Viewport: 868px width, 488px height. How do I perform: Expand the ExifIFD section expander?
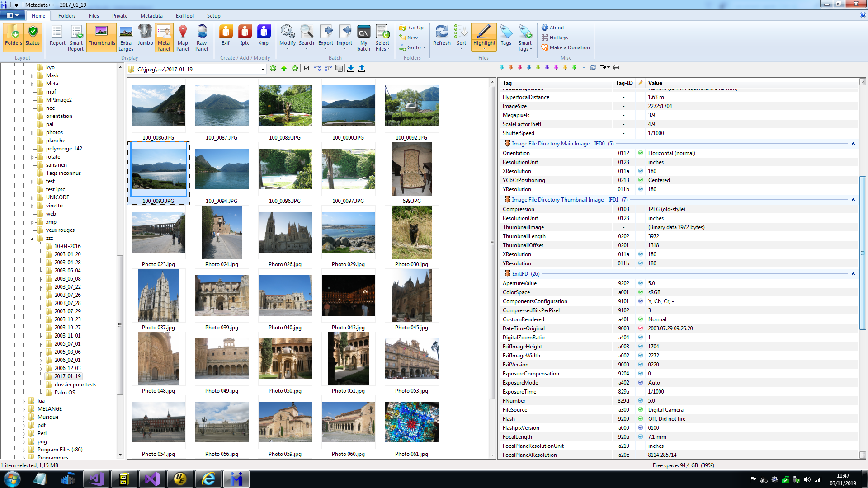(854, 273)
